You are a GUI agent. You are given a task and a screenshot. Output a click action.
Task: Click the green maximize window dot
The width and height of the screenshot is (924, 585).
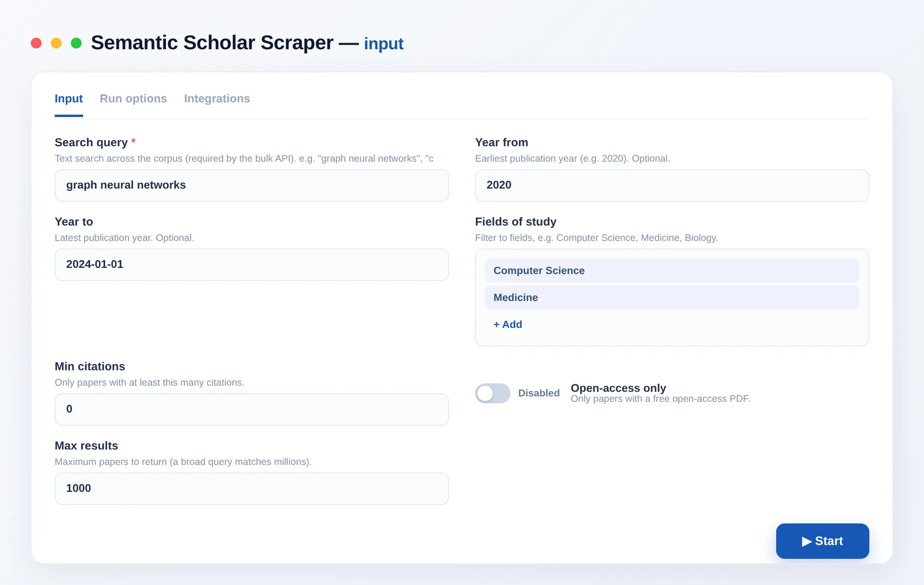point(76,43)
